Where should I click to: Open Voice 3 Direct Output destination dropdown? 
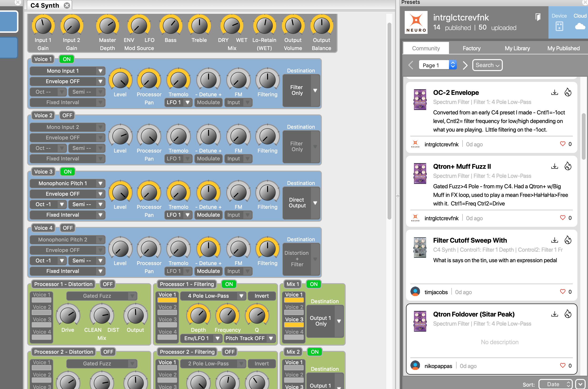[x=301, y=203]
